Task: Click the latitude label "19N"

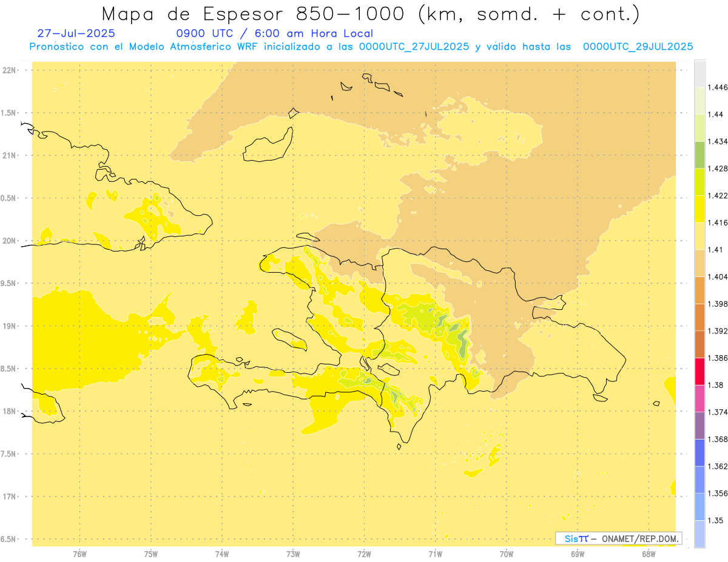Action: tap(9, 326)
